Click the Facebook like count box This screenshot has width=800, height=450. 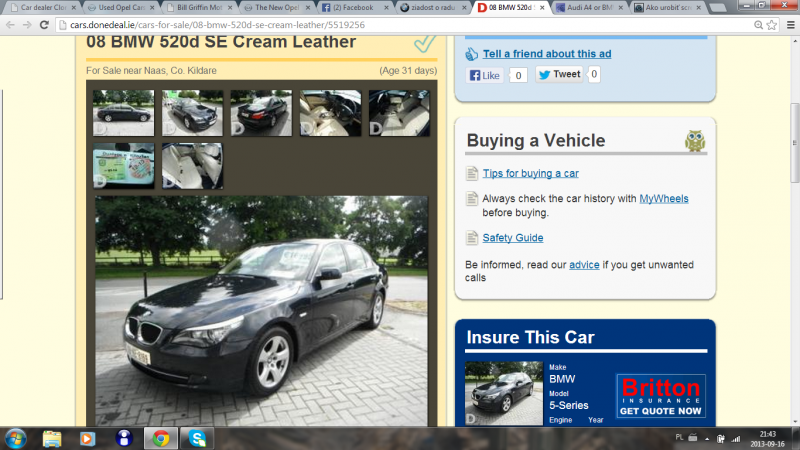coord(518,76)
